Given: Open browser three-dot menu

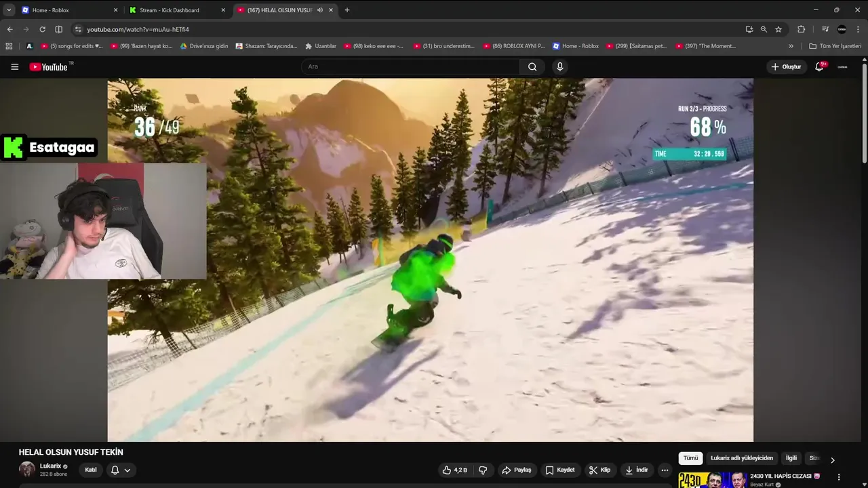Looking at the screenshot, I should pyautogui.click(x=858, y=29).
